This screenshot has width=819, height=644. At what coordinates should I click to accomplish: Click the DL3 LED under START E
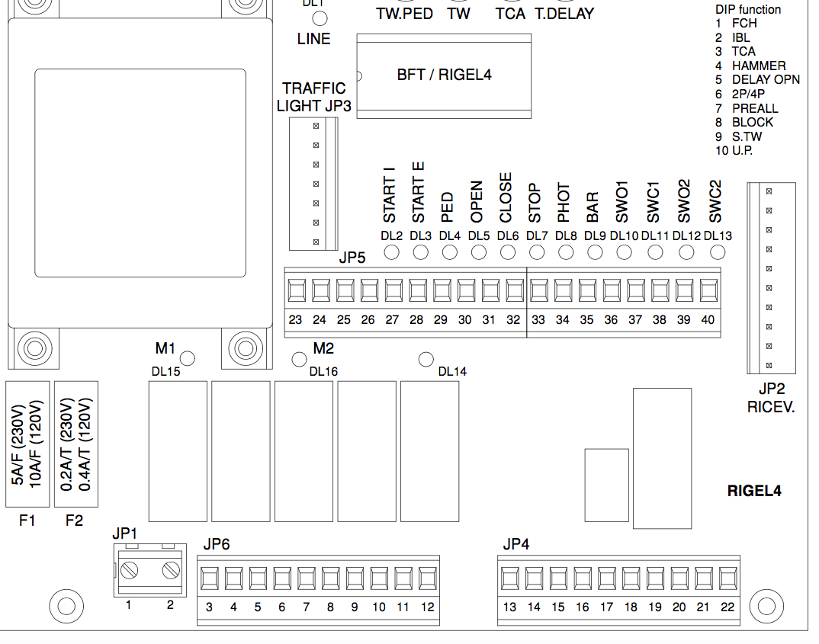420,252
